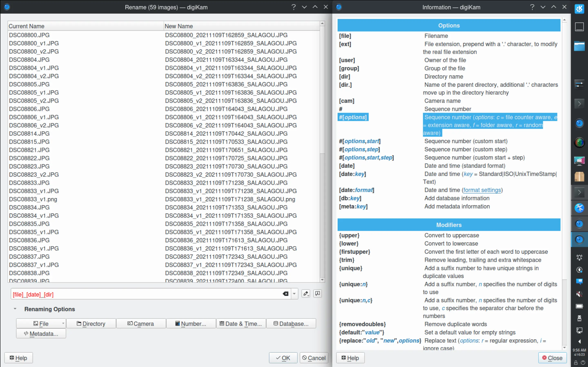This screenshot has width=588, height=367.
Task: Shade the Rename window with the titlebar arrow
Action: click(315, 7)
